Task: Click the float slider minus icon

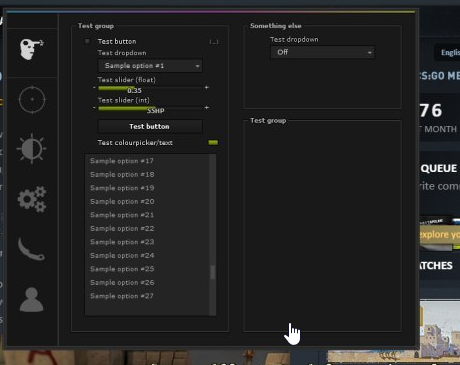Action: click(x=94, y=87)
